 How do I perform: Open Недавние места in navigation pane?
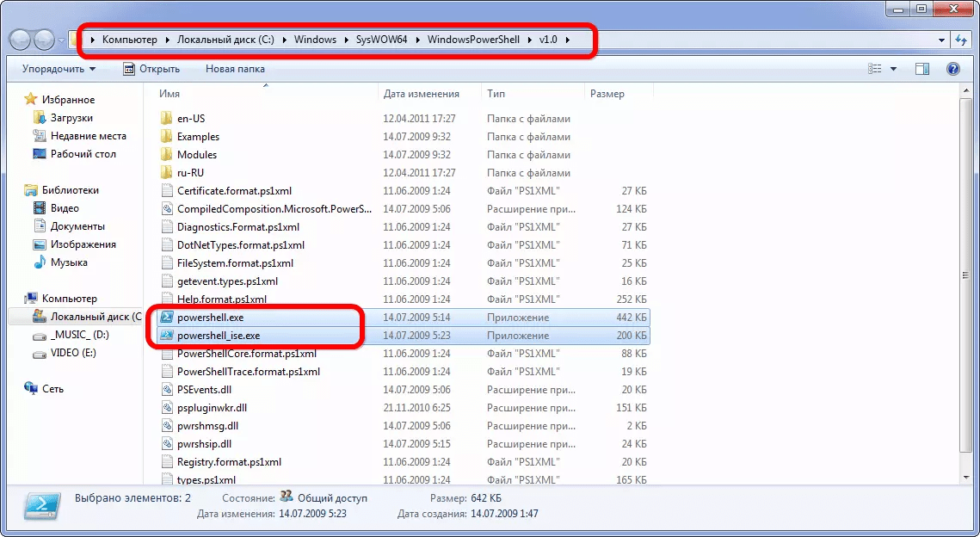coord(88,136)
